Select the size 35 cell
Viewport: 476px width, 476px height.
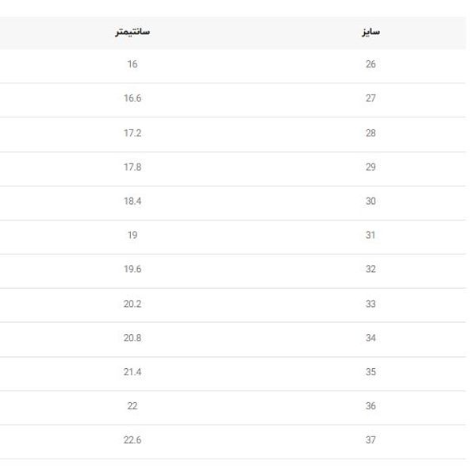coord(370,372)
